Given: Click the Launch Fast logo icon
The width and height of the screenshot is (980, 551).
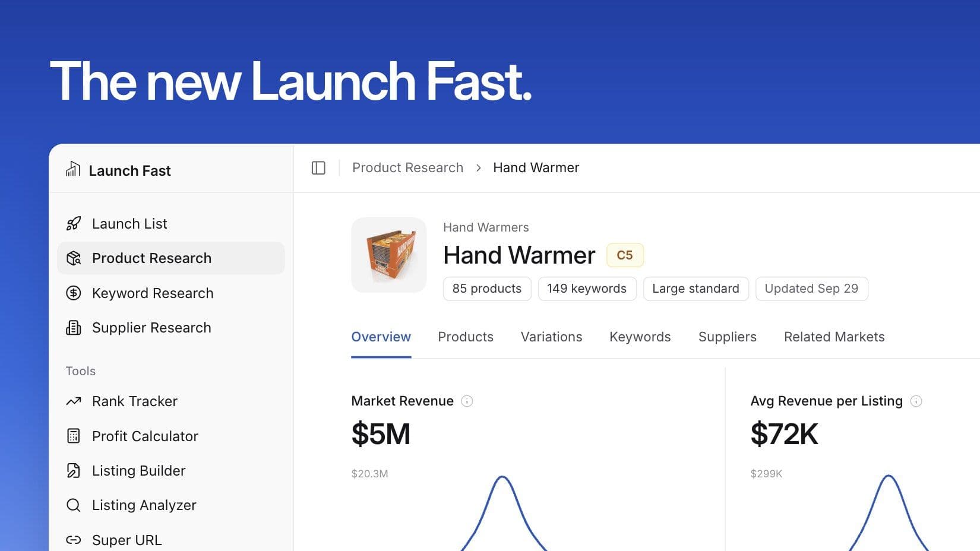Looking at the screenshot, I should [x=73, y=169].
